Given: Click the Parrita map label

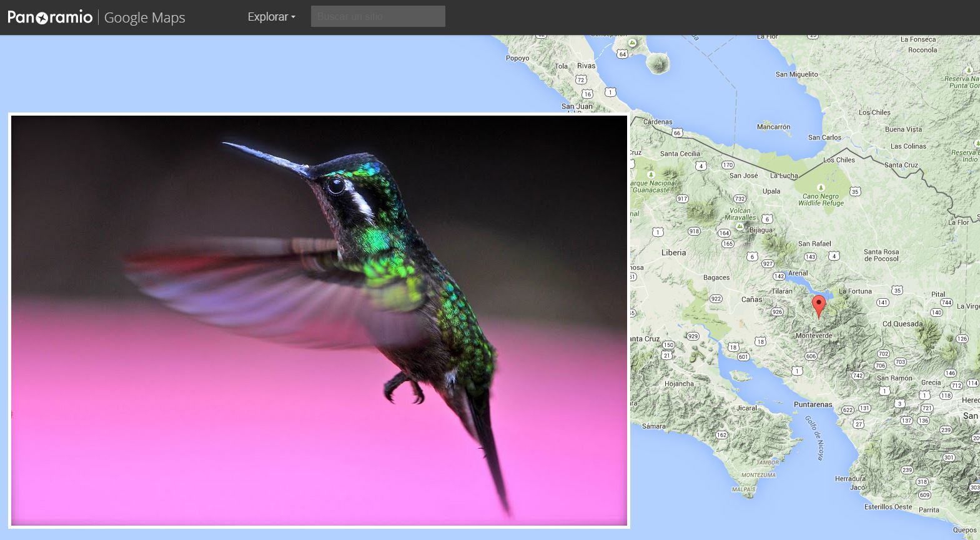Looking at the screenshot, I should (929, 510).
